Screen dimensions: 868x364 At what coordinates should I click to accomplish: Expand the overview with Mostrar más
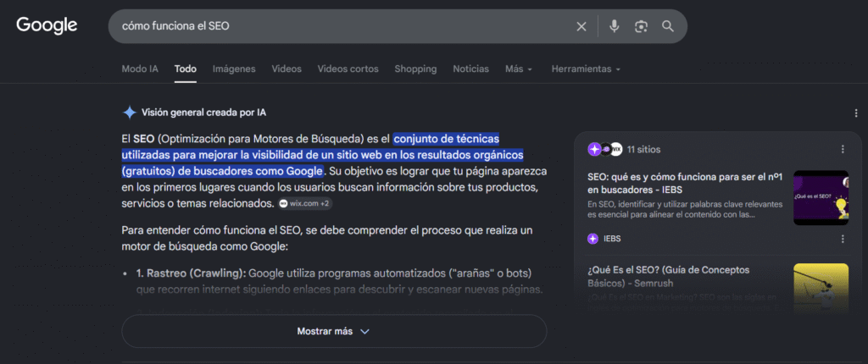(334, 331)
